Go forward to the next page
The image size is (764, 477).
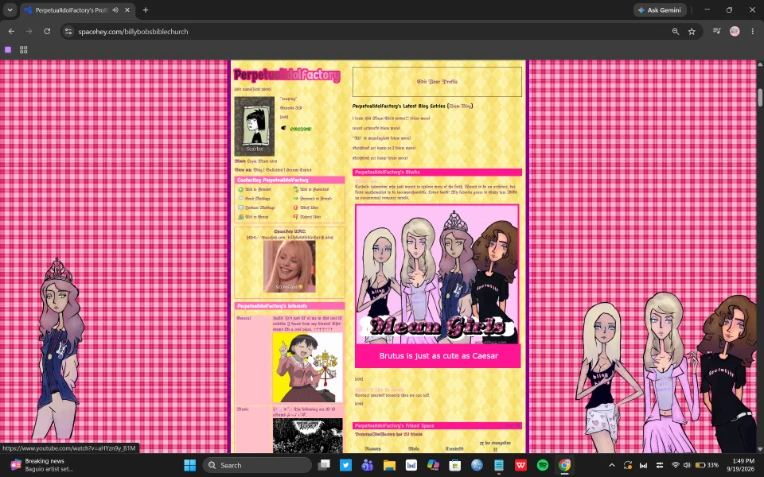[x=29, y=31]
